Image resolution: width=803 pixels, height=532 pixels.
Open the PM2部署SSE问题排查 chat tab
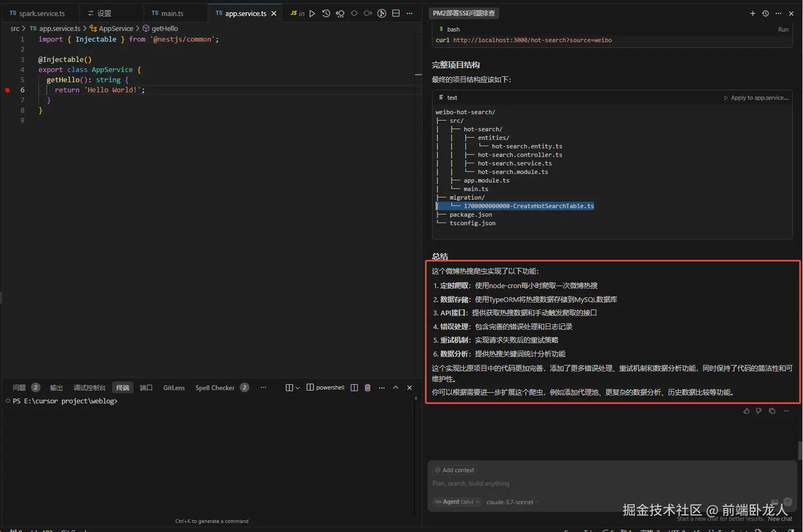tap(464, 13)
